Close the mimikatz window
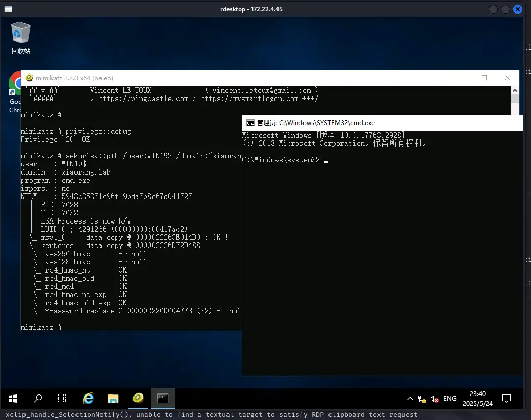This screenshot has height=420, width=531. click(x=508, y=78)
